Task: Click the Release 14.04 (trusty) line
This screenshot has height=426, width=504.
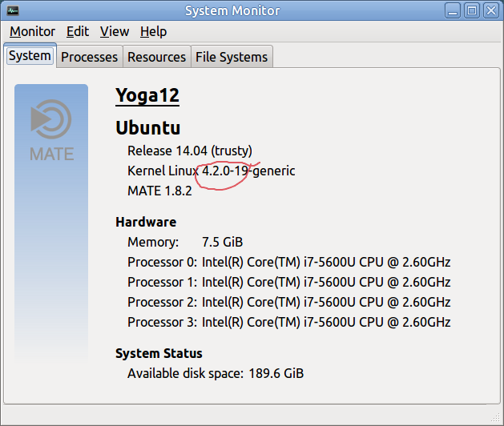Action: coord(190,151)
